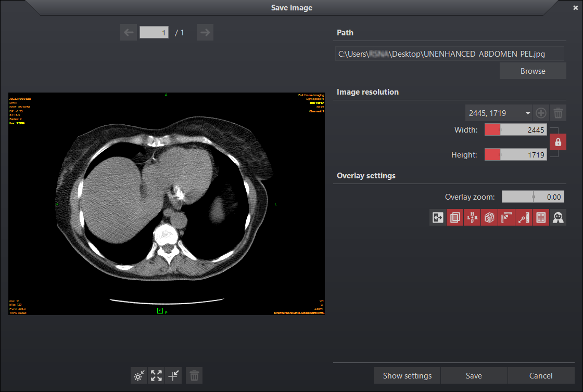
Task: Cancel the Save image dialog
Action: click(541, 375)
